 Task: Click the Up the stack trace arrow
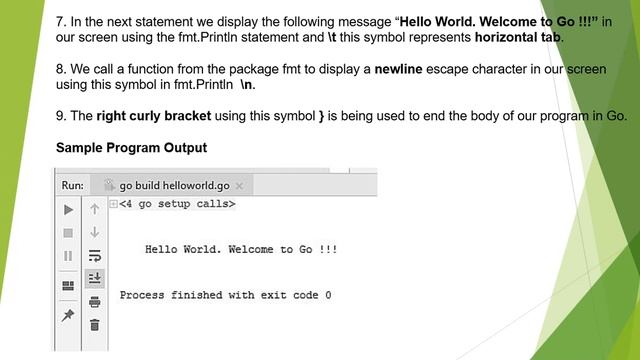pos(95,209)
